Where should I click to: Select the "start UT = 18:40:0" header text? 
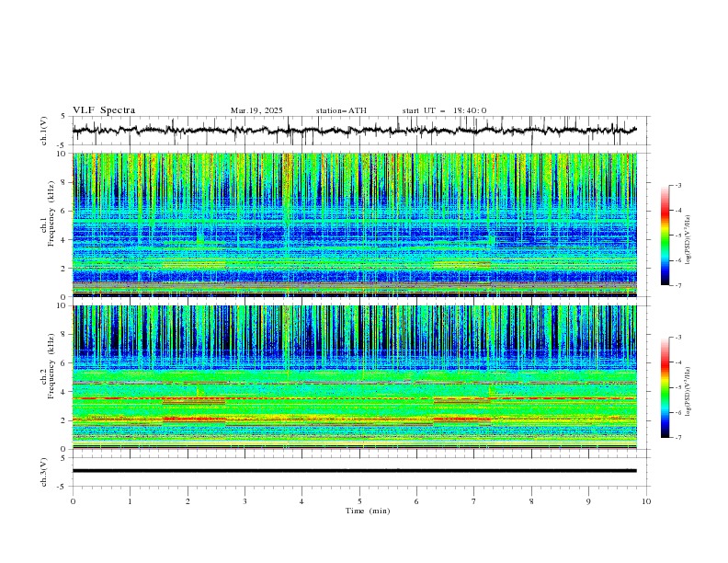pos(444,110)
